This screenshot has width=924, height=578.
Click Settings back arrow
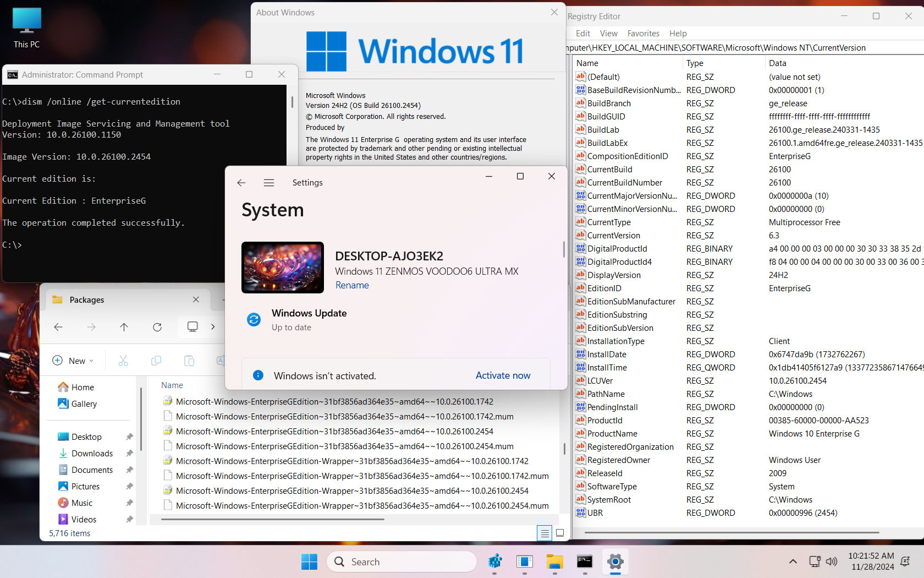pyautogui.click(x=241, y=183)
